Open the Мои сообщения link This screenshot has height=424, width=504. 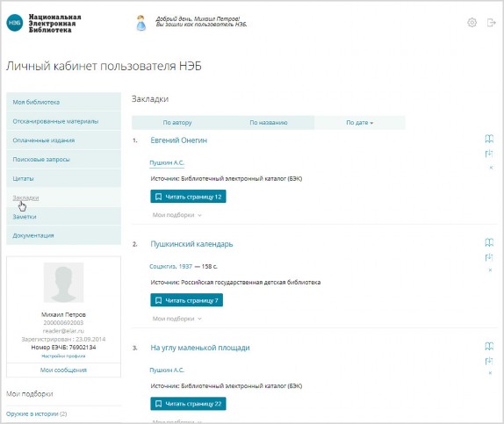[x=63, y=370]
